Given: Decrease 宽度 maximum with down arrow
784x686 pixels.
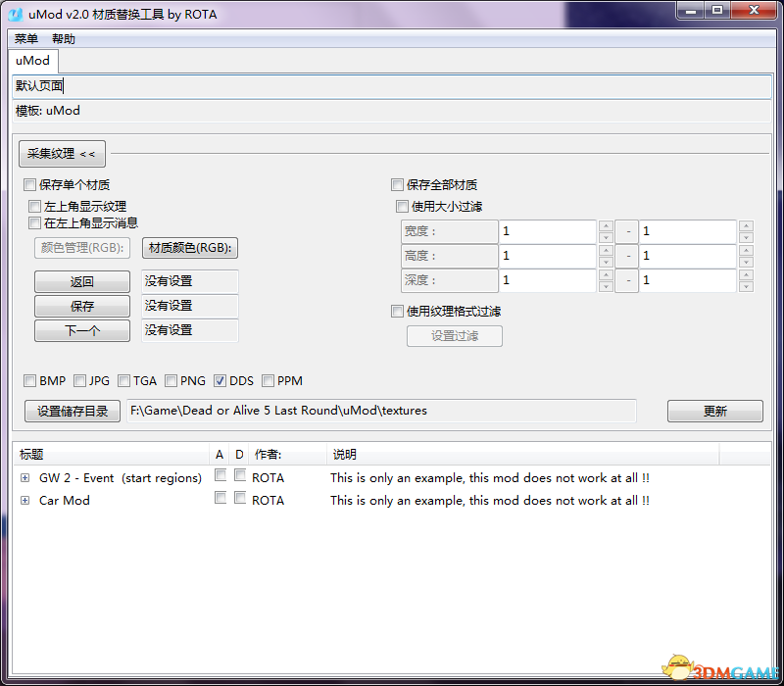Looking at the screenshot, I should (746, 237).
